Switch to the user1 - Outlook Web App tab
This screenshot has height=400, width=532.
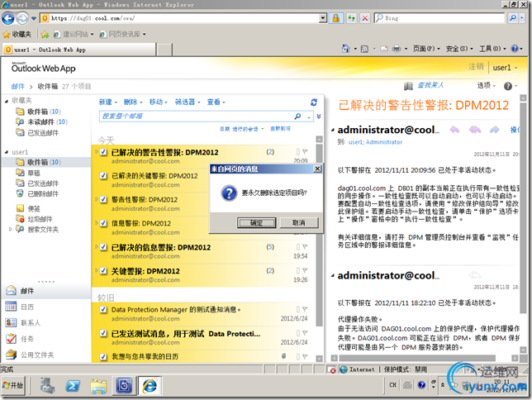(x=79, y=50)
